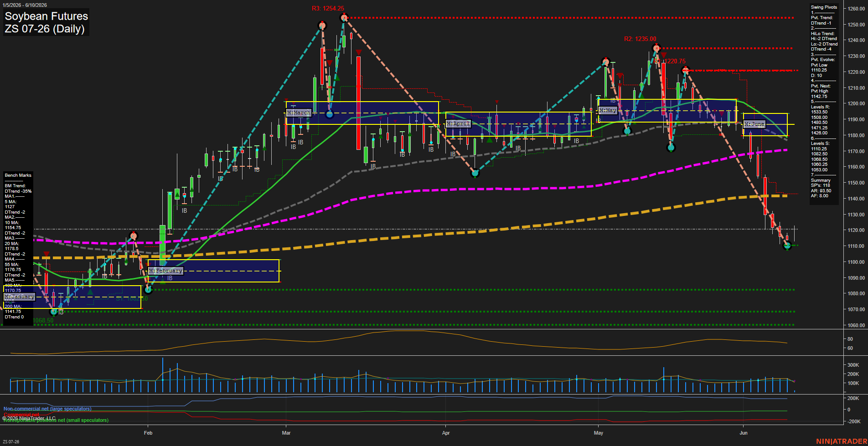Click the 1110.00 price axis label
Image resolution: width=868 pixels, height=446 pixels.
[x=856, y=246]
